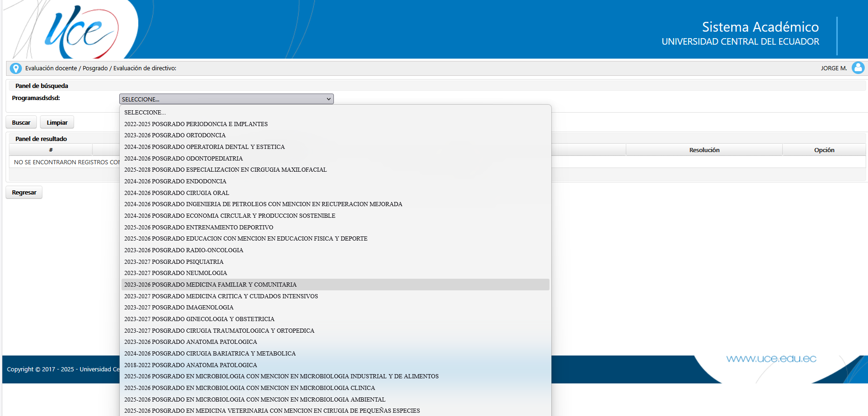
Task: Open the user profile avatar icon
Action: click(858, 68)
